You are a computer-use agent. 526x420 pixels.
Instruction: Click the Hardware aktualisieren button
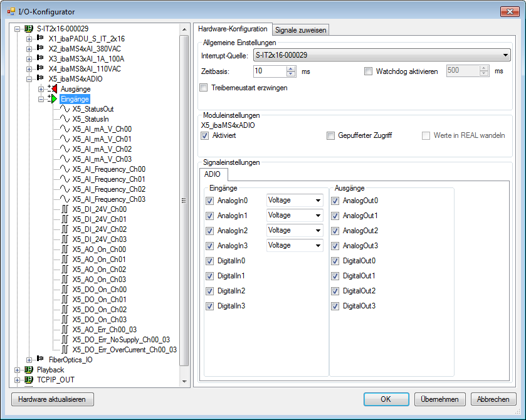click(53, 399)
